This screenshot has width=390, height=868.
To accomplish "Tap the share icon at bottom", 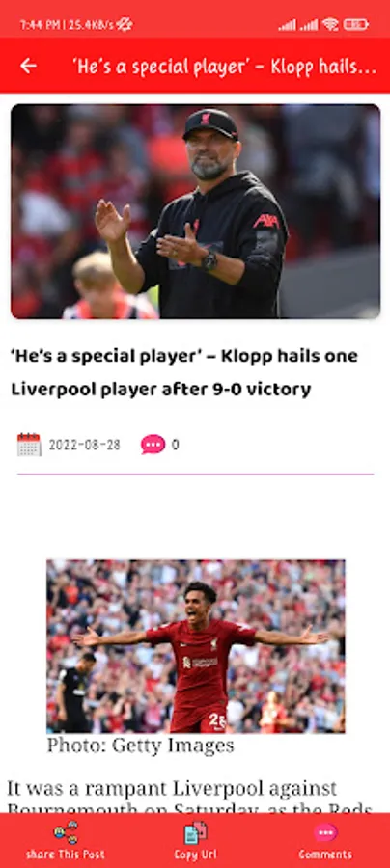I will click(x=66, y=832).
